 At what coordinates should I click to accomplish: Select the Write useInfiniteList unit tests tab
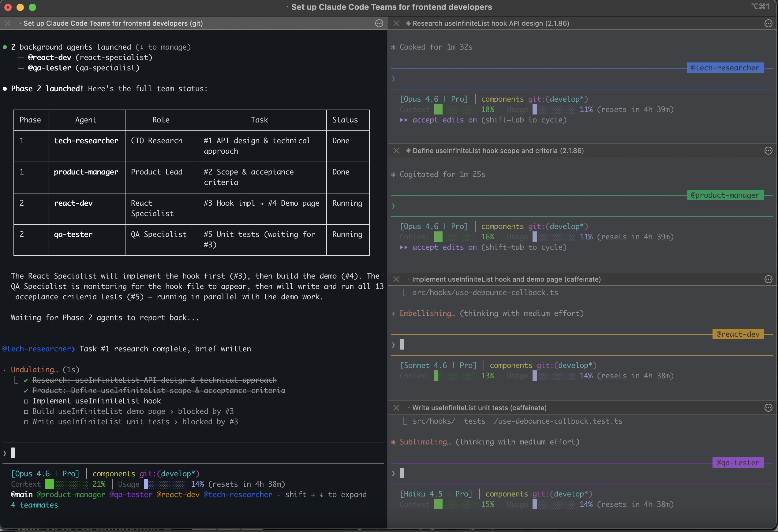click(479, 408)
